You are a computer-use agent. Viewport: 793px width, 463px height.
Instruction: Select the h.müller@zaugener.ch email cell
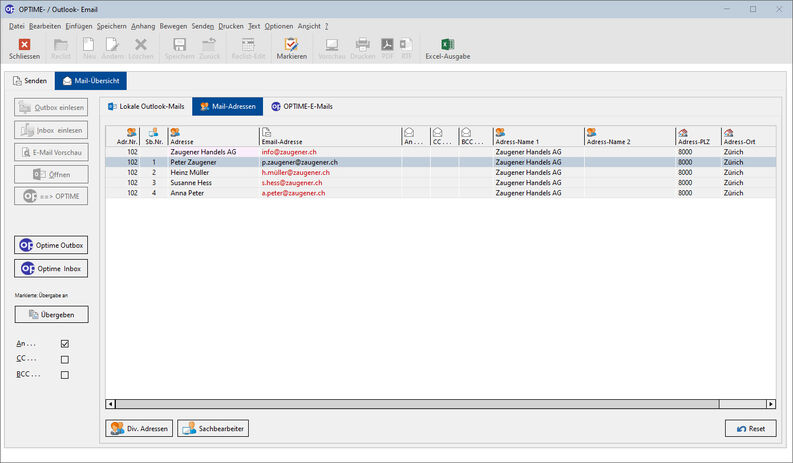[x=330, y=173]
